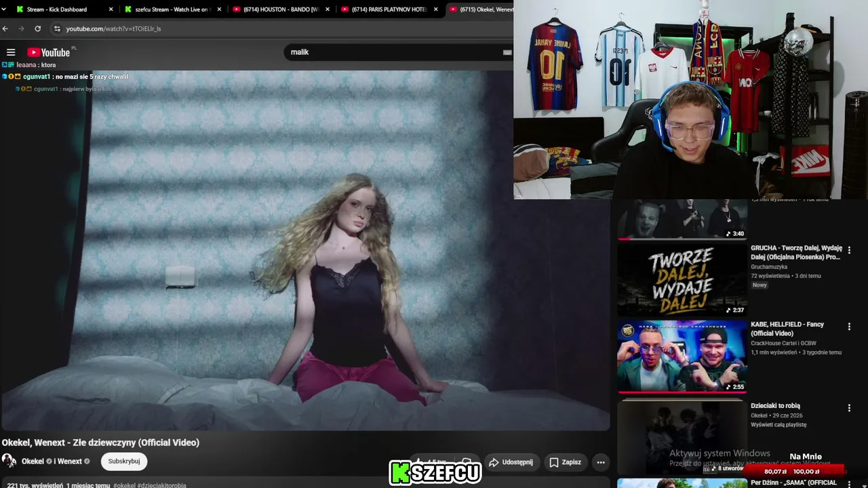Reload the current page
This screenshot has height=488, width=868.
coord(37,28)
